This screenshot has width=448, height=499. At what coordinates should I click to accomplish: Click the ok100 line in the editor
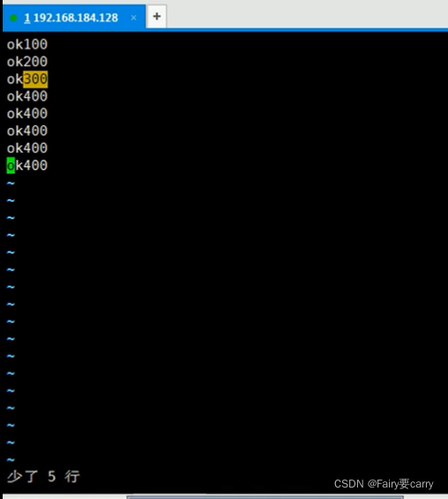(x=27, y=44)
